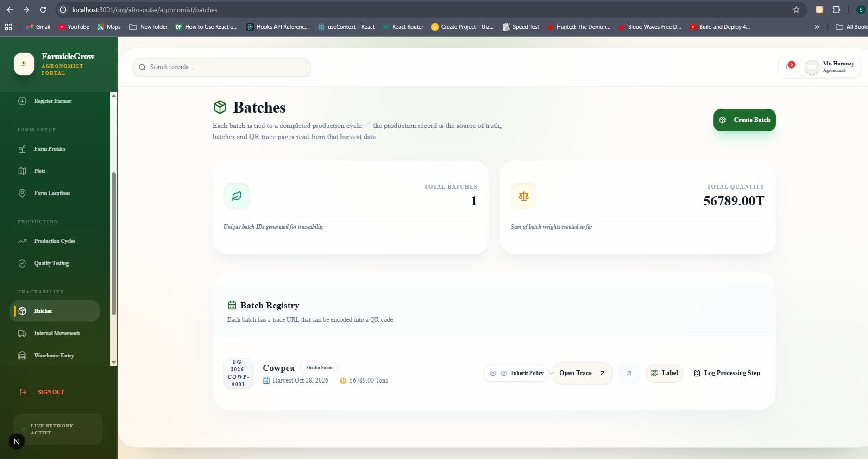Click the Farm Locations pin icon
This screenshot has width=868, height=459.
(22, 193)
